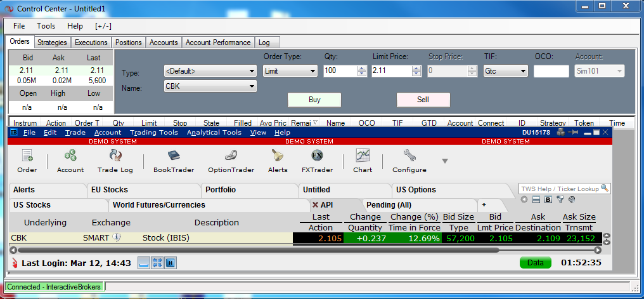Expand the toolbar overflow triangle after Configure

click(x=444, y=161)
